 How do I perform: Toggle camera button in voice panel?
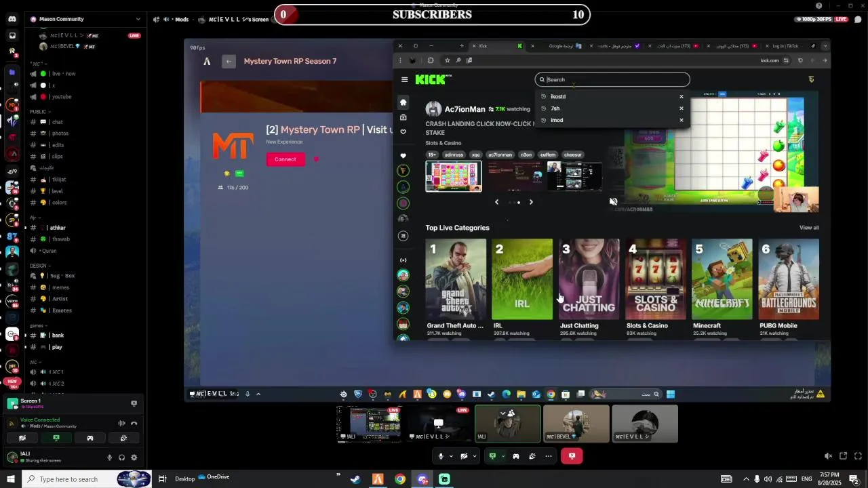tap(22, 438)
